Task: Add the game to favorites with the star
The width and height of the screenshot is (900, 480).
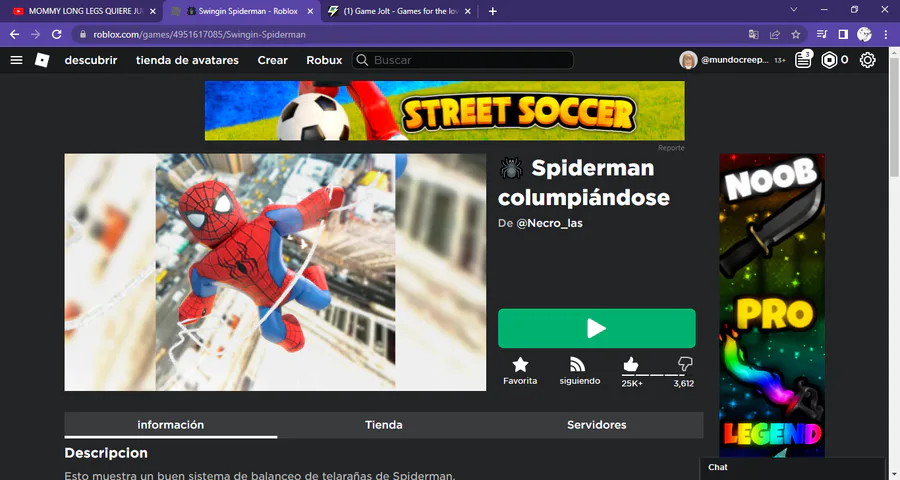Action: pyautogui.click(x=520, y=365)
